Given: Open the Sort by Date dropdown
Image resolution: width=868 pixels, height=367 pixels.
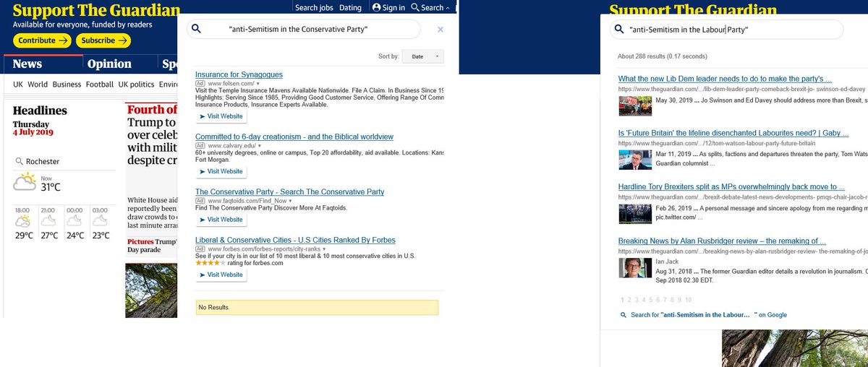Looking at the screenshot, I should pyautogui.click(x=423, y=56).
